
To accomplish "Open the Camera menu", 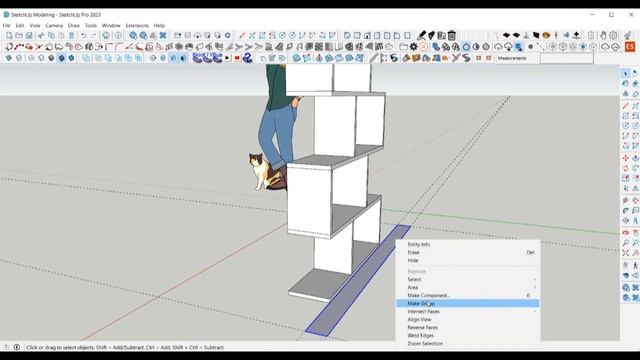I will (x=54, y=25).
